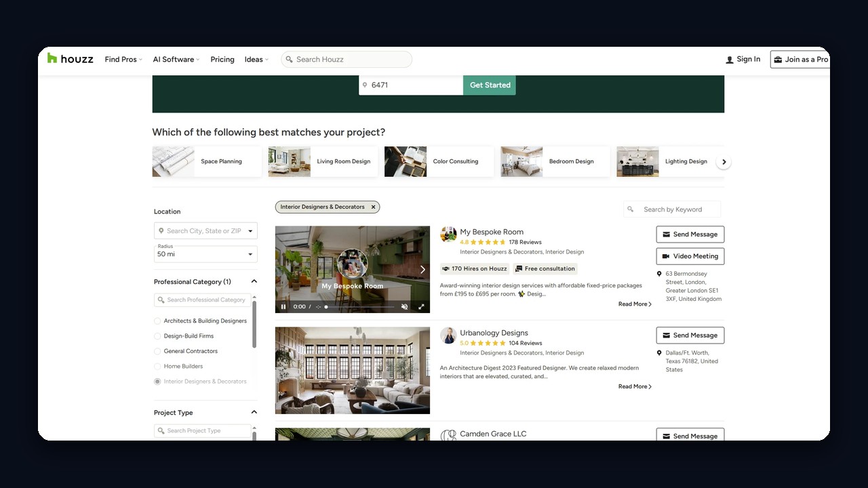Click the handshake icon in 170 Hires badge
Viewport: 868px width, 488px height.
(446, 268)
